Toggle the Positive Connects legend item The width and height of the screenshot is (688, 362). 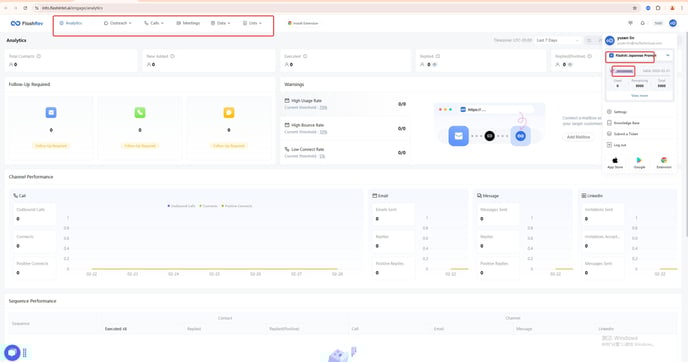tap(237, 206)
